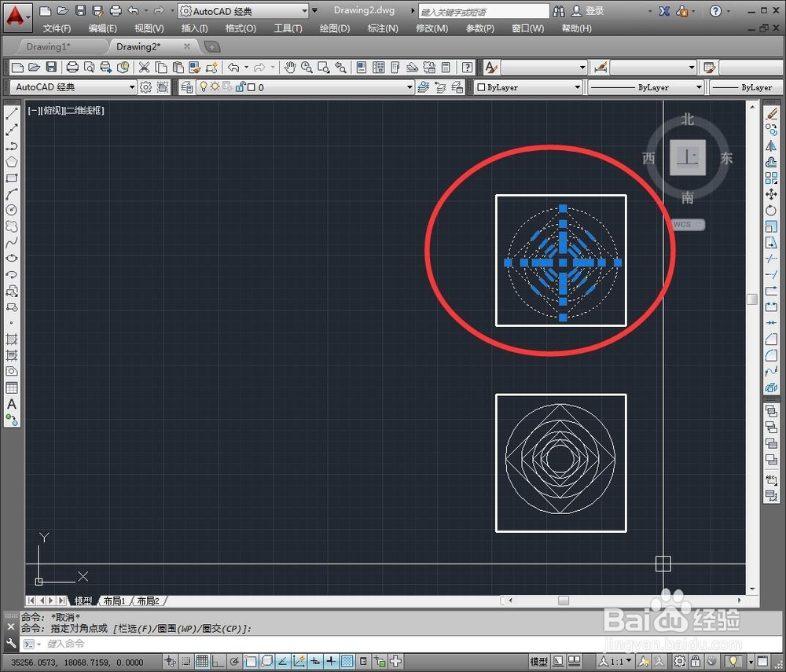
Task: Switch to the 布局1 layout tab
Action: (114, 600)
